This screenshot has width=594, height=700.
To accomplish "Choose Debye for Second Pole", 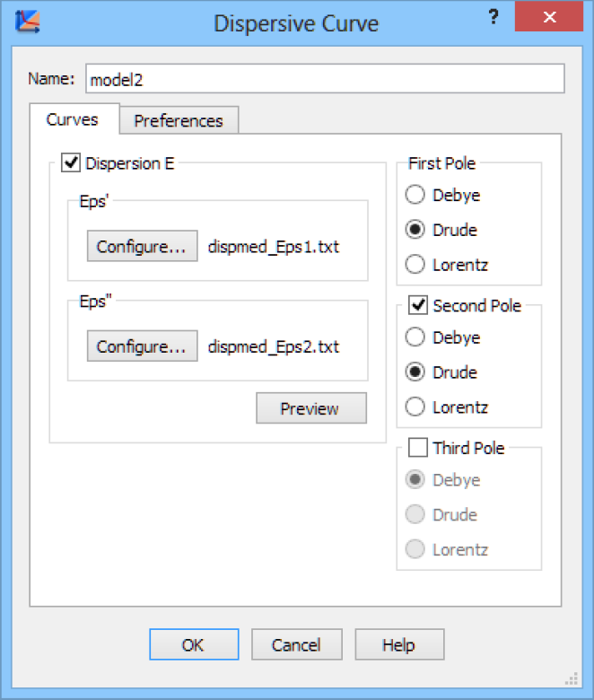I will tap(415, 337).
